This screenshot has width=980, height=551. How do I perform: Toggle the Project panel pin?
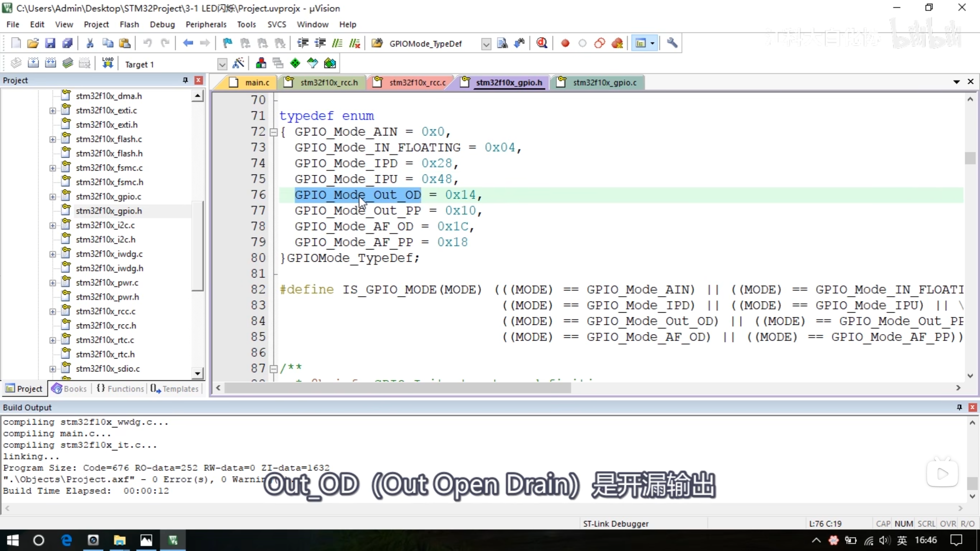[x=185, y=80]
